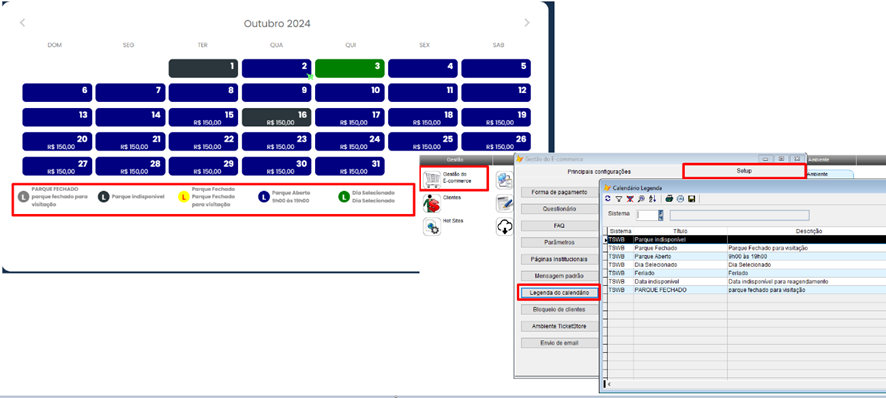Click the Legenda do calendário button

[x=559, y=293]
